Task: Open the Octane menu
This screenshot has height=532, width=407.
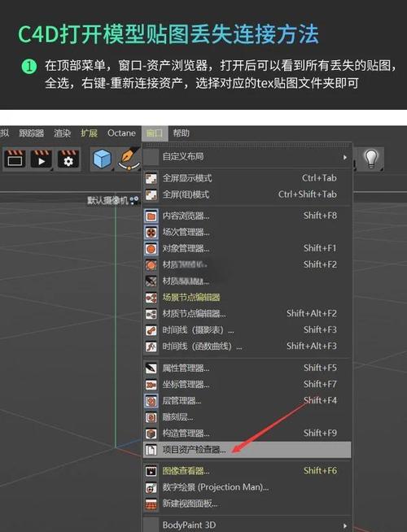Action: click(x=121, y=133)
